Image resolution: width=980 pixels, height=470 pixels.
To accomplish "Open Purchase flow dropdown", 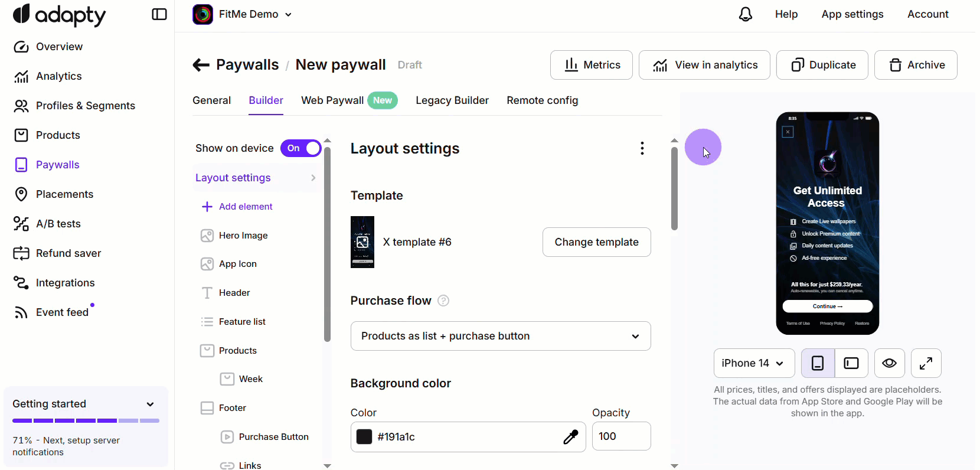I will click(x=501, y=336).
